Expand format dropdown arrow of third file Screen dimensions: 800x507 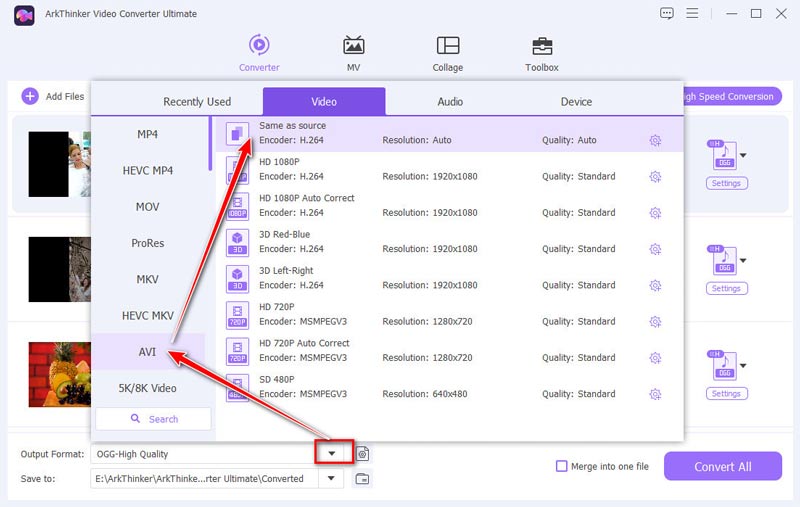[x=743, y=366]
